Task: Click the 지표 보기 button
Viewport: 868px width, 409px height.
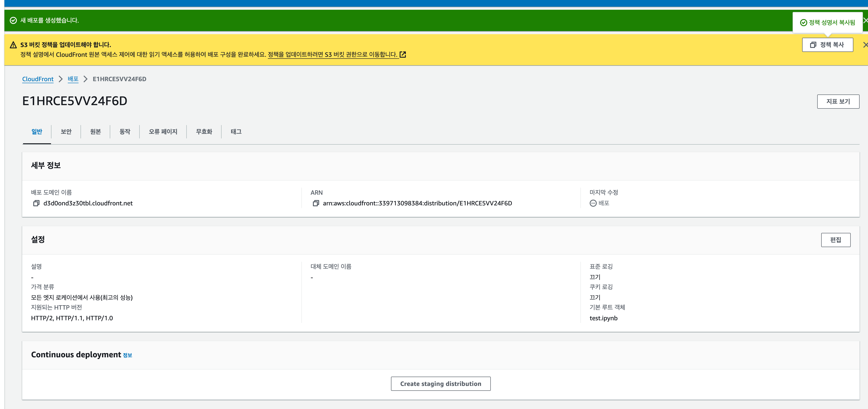Action: pyautogui.click(x=838, y=101)
